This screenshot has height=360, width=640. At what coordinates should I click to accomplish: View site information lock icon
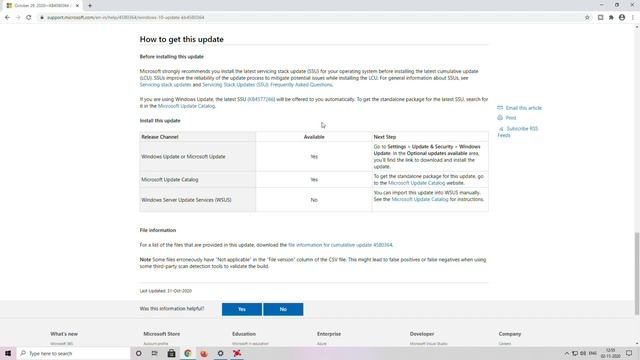(42, 18)
